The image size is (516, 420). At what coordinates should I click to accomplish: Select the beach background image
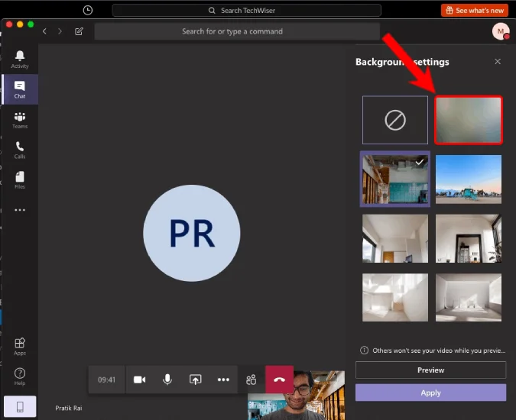tap(469, 179)
